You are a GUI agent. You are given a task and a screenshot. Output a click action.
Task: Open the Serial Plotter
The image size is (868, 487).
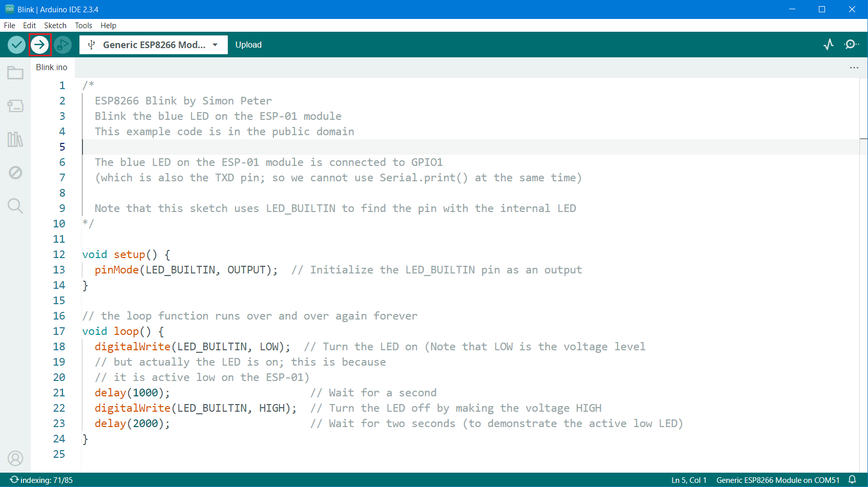click(829, 45)
